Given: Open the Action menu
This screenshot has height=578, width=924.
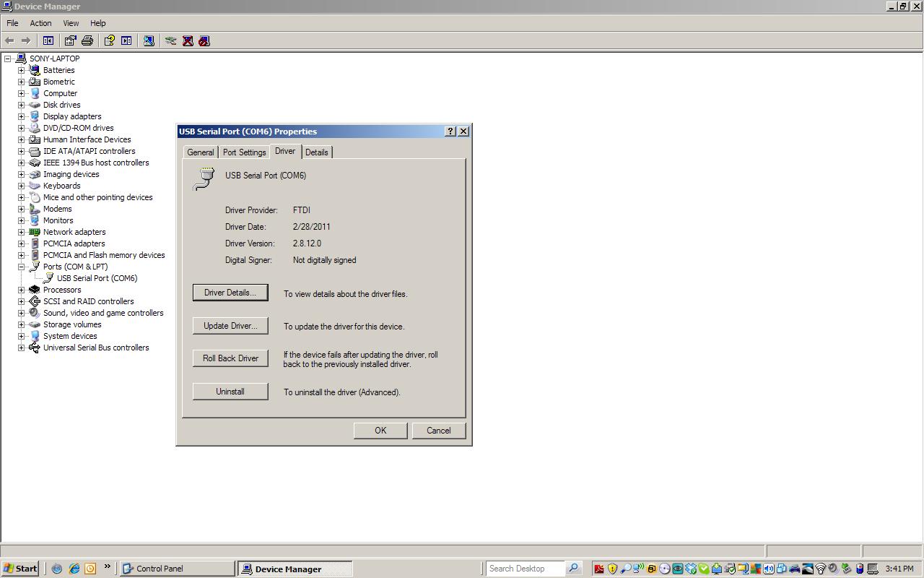Looking at the screenshot, I should pyautogui.click(x=40, y=23).
